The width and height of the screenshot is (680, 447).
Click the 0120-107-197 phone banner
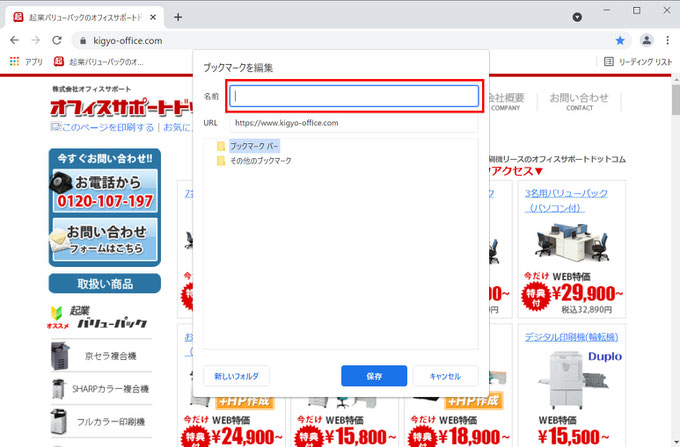coord(105,191)
